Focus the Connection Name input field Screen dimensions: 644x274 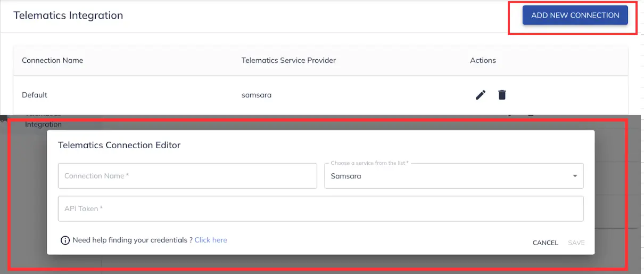click(187, 176)
